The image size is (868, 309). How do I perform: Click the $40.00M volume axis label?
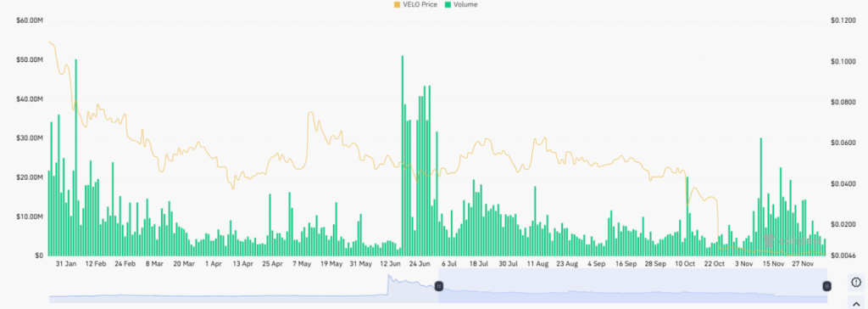click(30, 99)
